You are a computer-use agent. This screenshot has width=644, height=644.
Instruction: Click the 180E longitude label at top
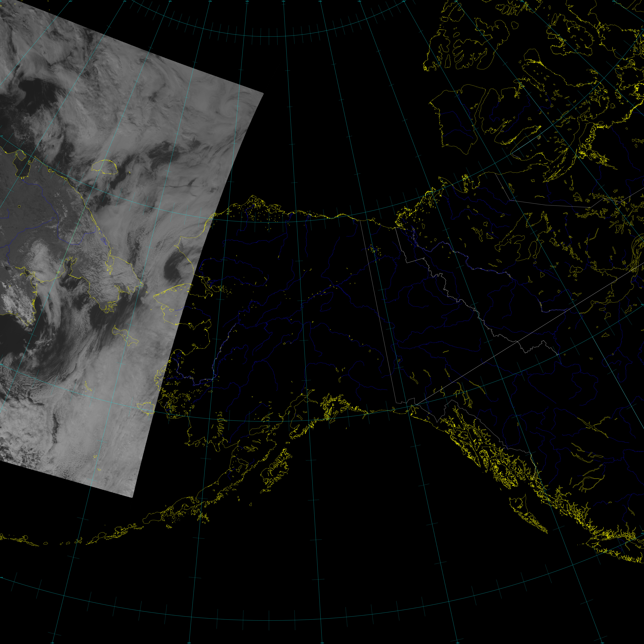coord(170,1)
